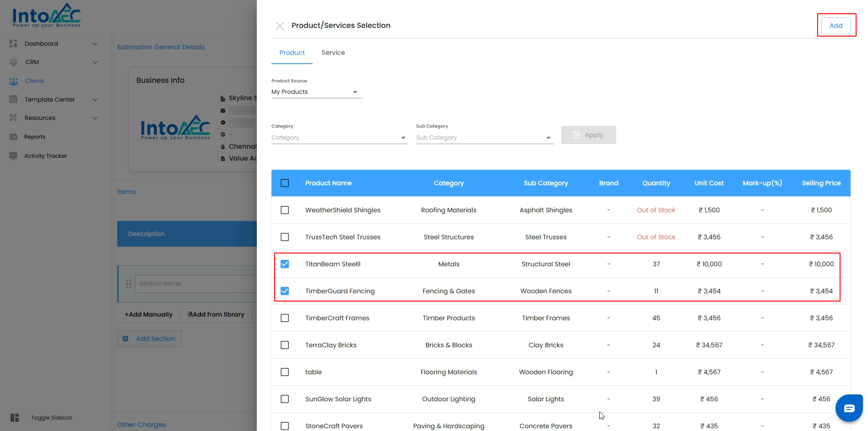Image resolution: width=868 pixels, height=431 pixels.
Task: Open the chat support bubble icon
Action: (x=849, y=408)
